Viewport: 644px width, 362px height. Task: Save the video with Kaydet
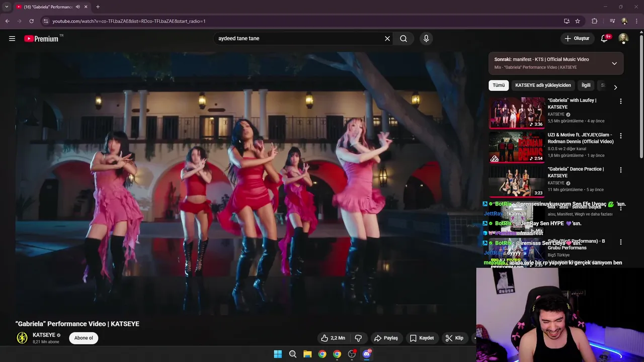(422, 338)
